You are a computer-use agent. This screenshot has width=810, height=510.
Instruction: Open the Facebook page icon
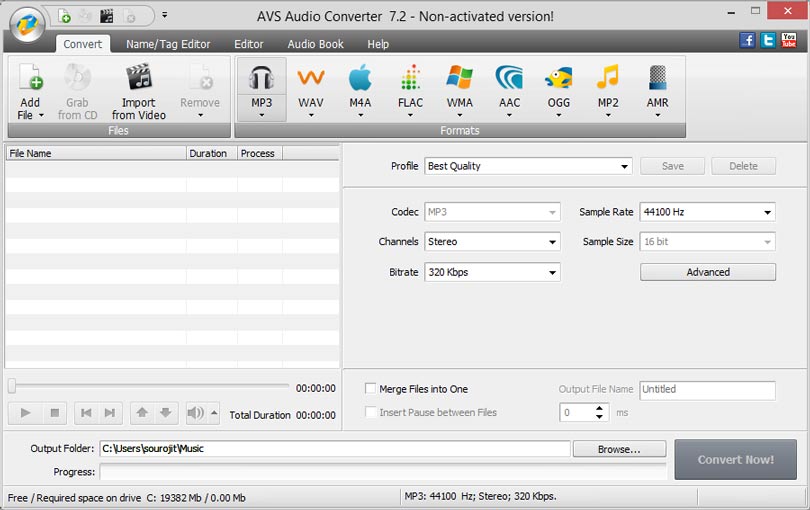coord(747,40)
